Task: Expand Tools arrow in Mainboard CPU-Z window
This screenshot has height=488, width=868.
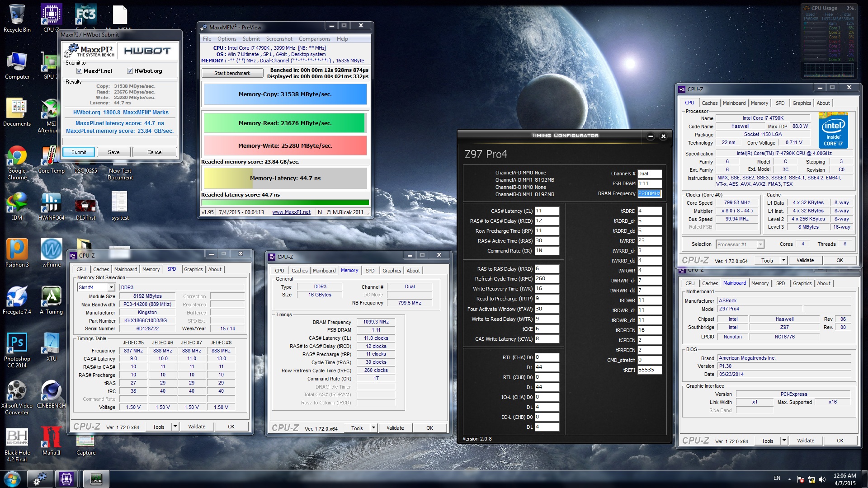Action: point(784,441)
